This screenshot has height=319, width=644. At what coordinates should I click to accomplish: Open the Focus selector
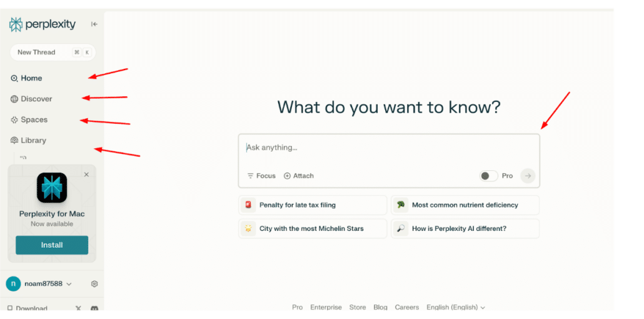(261, 176)
